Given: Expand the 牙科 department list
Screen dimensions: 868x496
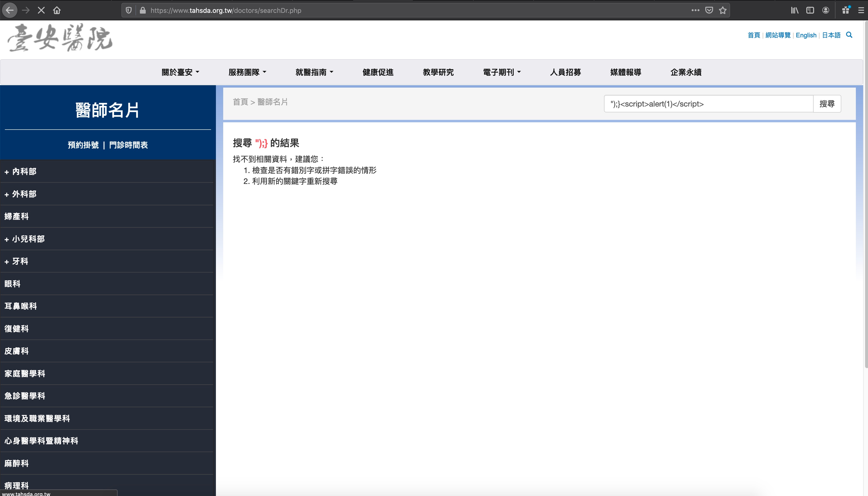Looking at the screenshot, I should pyautogui.click(x=107, y=261).
